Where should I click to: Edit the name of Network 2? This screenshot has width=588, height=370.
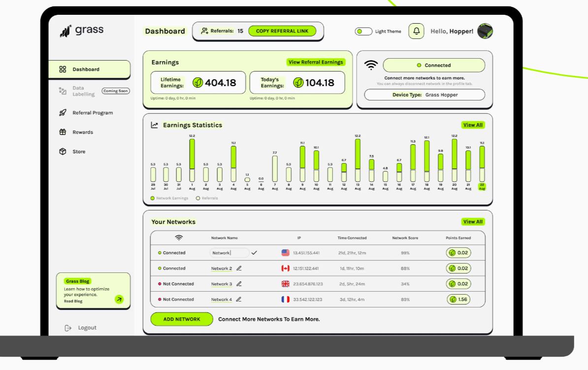pos(239,269)
